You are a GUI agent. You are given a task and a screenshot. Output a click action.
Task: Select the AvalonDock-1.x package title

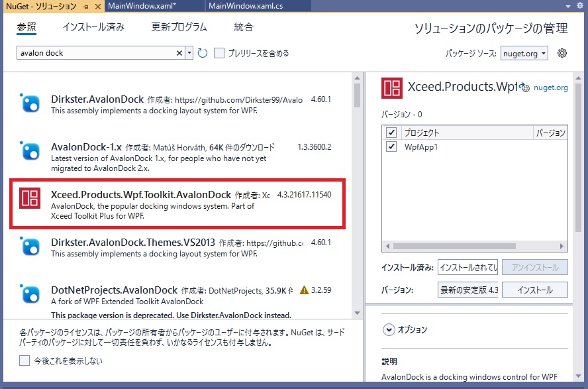[x=86, y=146]
